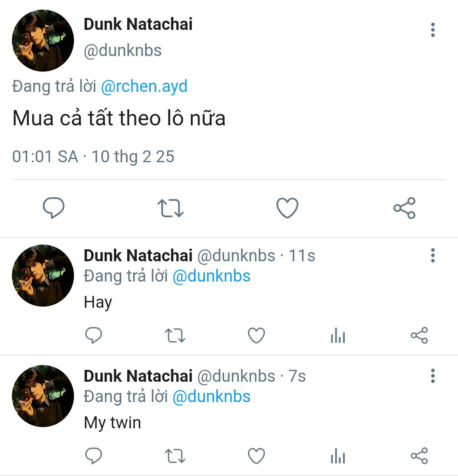The height and width of the screenshot is (476, 458).
Task: Retweet the 'My twin' reply
Action: coord(175,456)
